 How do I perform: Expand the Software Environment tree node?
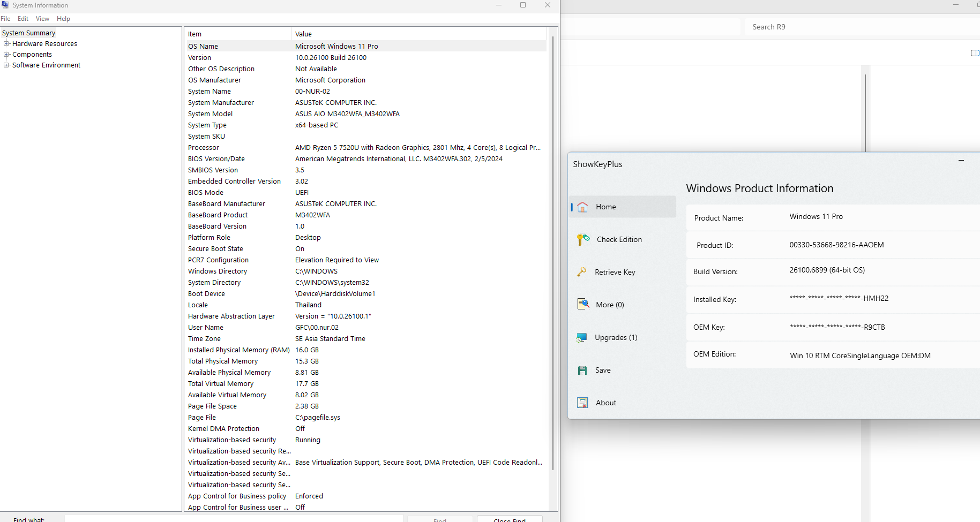click(x=6, y=65)
